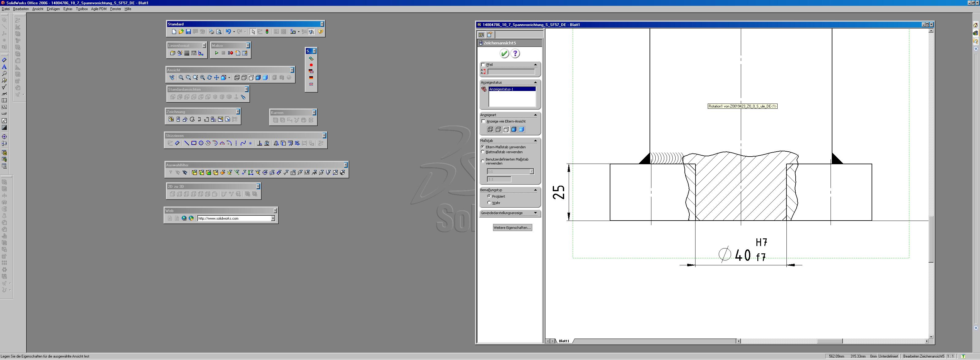980x360 pixels.
Task: Open the Web address dropdown
Action: 273,218
